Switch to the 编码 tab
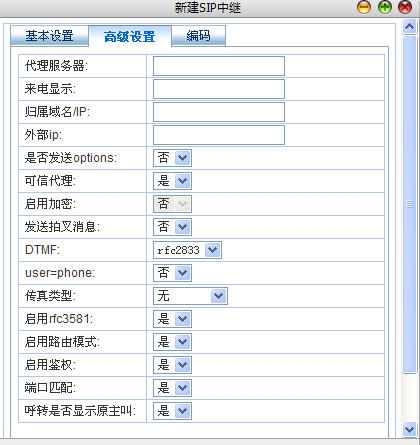420x445 pixels. [199, 36]
